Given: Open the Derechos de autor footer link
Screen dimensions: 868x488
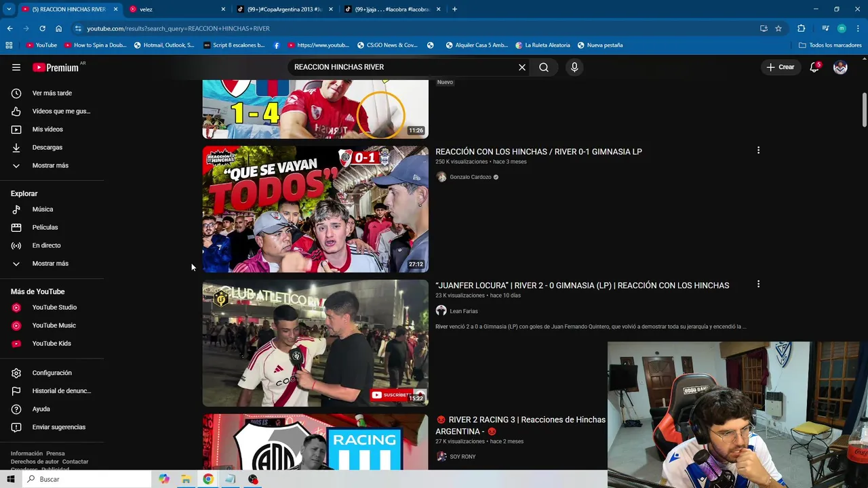Looking at the screenshot, I should [35, 462].
